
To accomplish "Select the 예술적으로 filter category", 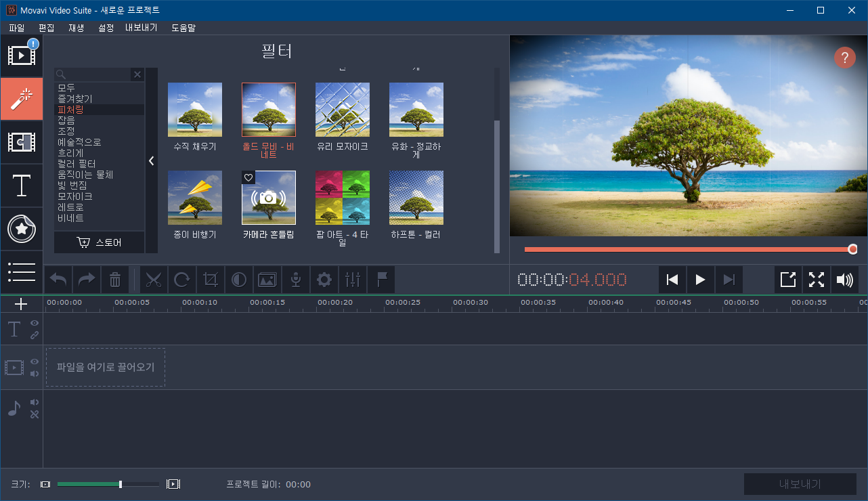I will point(99,142).
